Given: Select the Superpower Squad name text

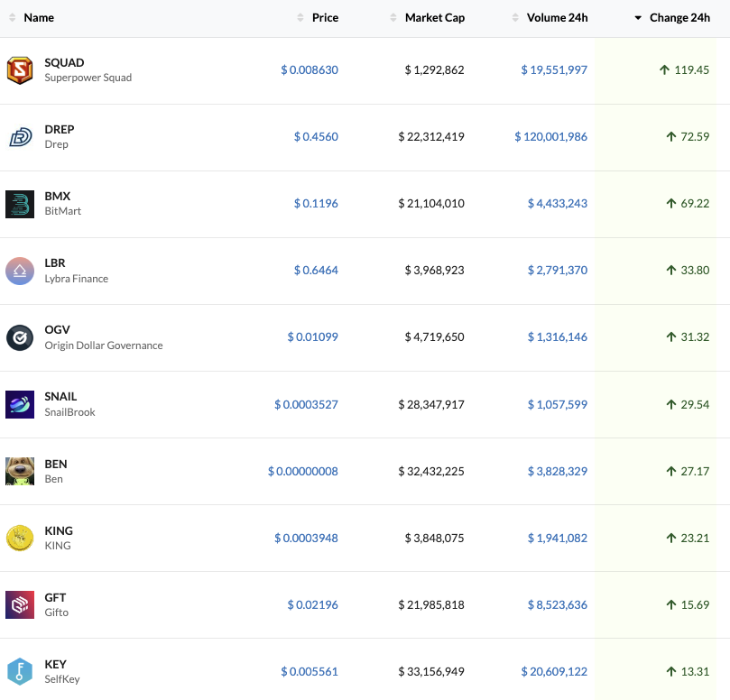Looking at the screenshot, I should 88,78.
